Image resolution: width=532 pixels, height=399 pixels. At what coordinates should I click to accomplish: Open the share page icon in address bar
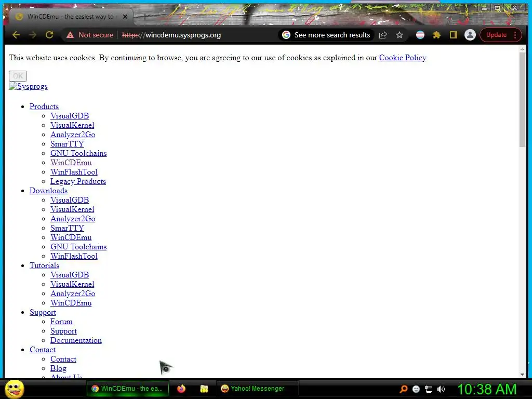[x=383, y=35]
